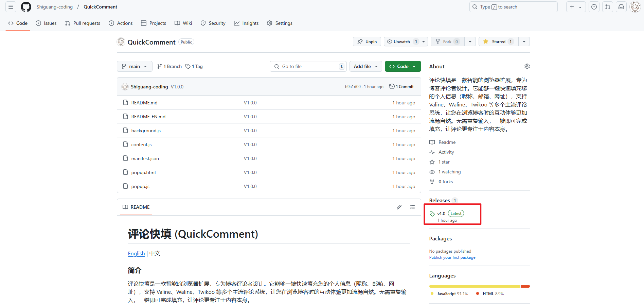
Task: Open the README outline list icon
Action: [x=412, y=207]
